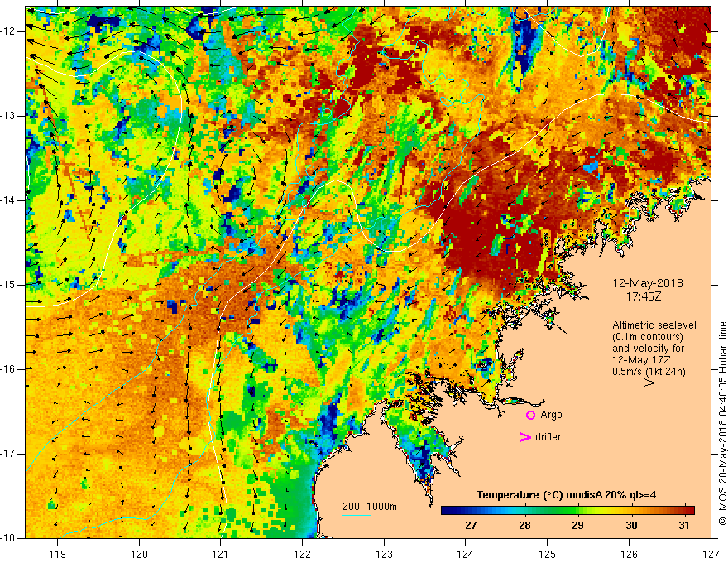Viewport: 728px width, 563px height.
Task: Click the color bar tick label 28
Action: click(524, 526)
